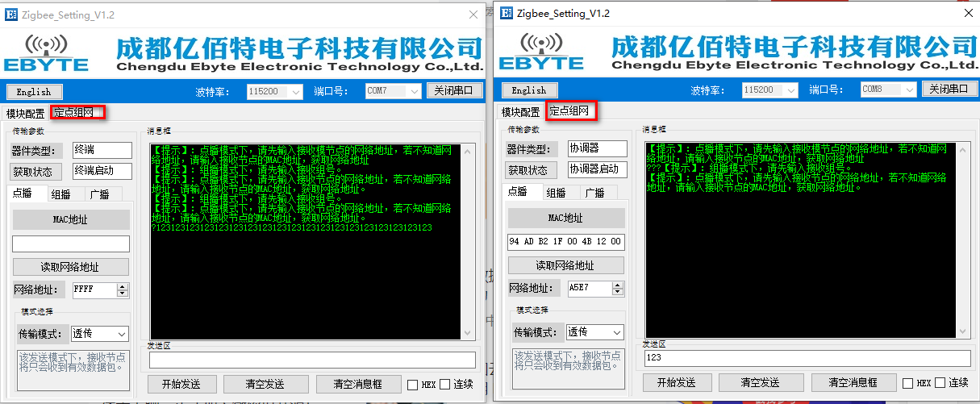Click 清空消息框 button in left window

tap(357, 384)
